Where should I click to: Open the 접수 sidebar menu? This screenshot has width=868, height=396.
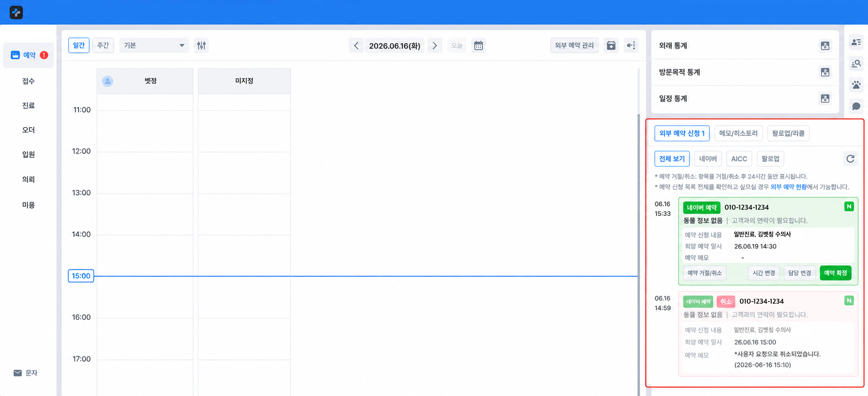point(29,81)
